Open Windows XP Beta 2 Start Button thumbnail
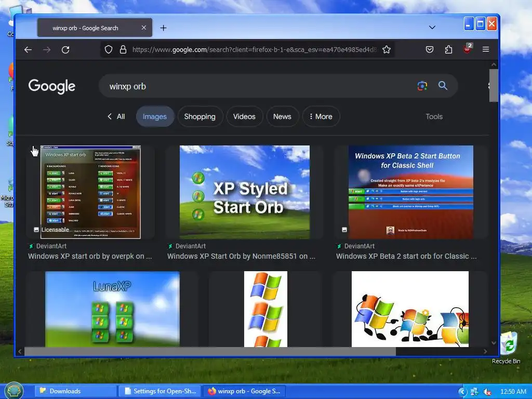Image resolution: width=532 pixels, height=399 pixels. tap(410, 192)
